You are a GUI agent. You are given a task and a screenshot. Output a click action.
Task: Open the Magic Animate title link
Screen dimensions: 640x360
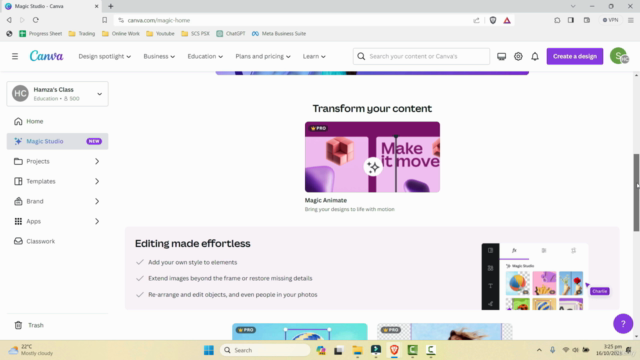pos(326,200)
